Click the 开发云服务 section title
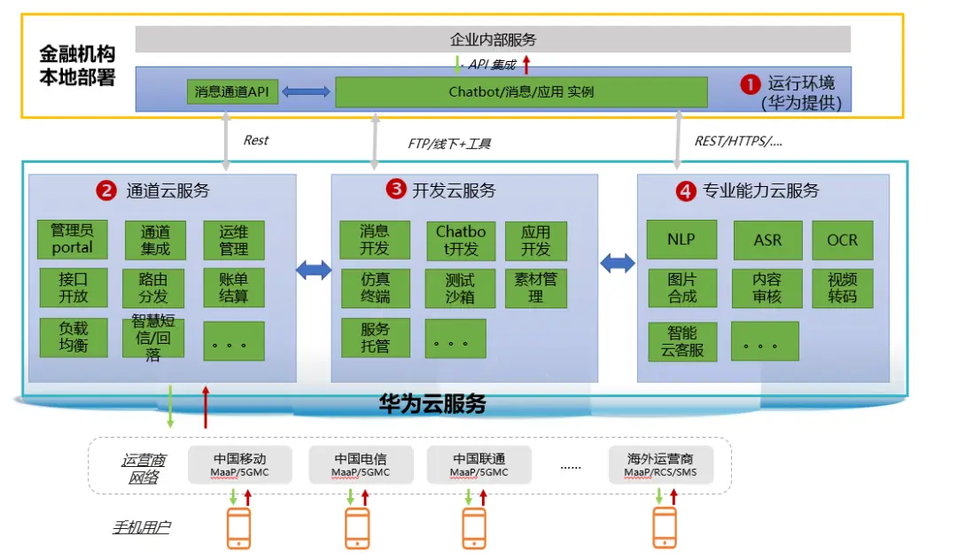Image resolution: width=957 pixels, height=560 pixels. [x=454, y=191]
